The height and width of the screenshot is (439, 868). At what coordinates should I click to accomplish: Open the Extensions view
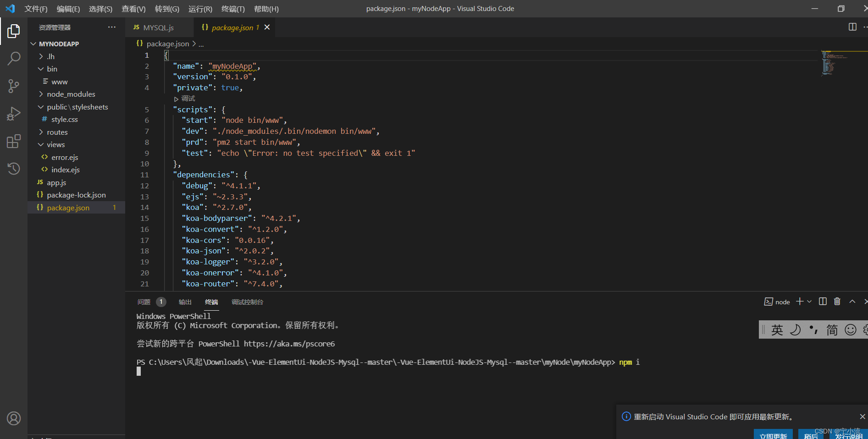pyautogui.click(x=14, y=141)
